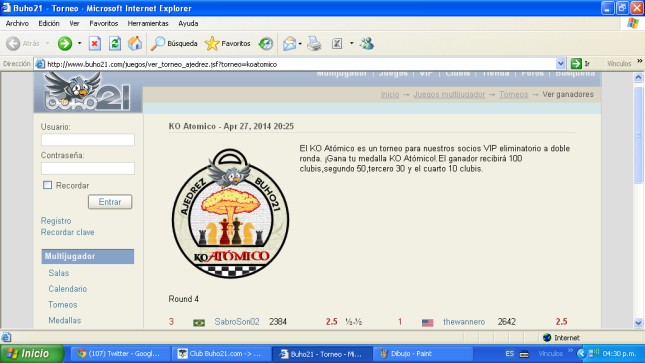This screenshot has height=363, width=645.
Task: Stop page loading with red X icon
Action: tap(95, 43)
